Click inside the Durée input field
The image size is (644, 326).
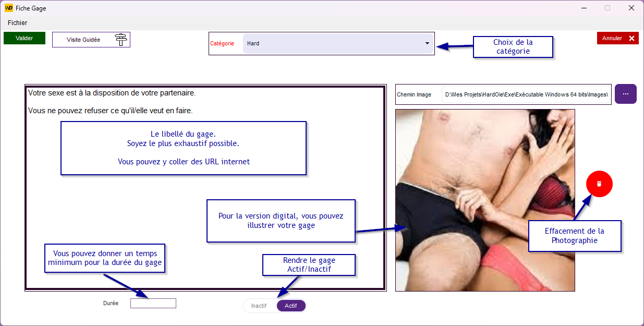(153, 303)
